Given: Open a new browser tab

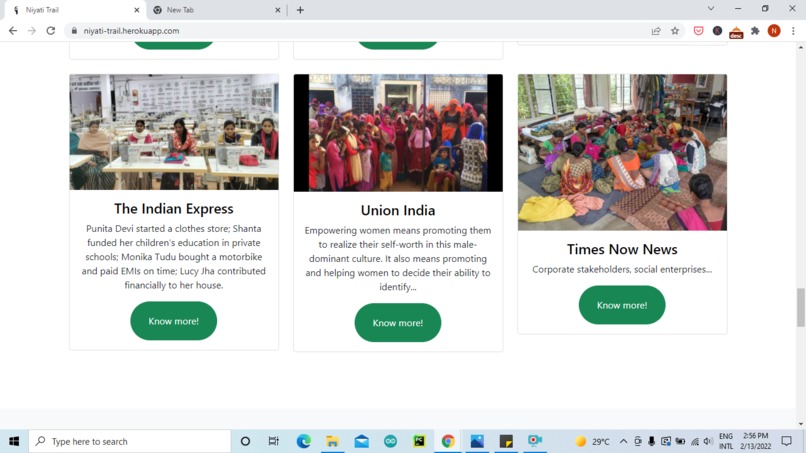Looking at the screenshot, I should tap(300, 10).
